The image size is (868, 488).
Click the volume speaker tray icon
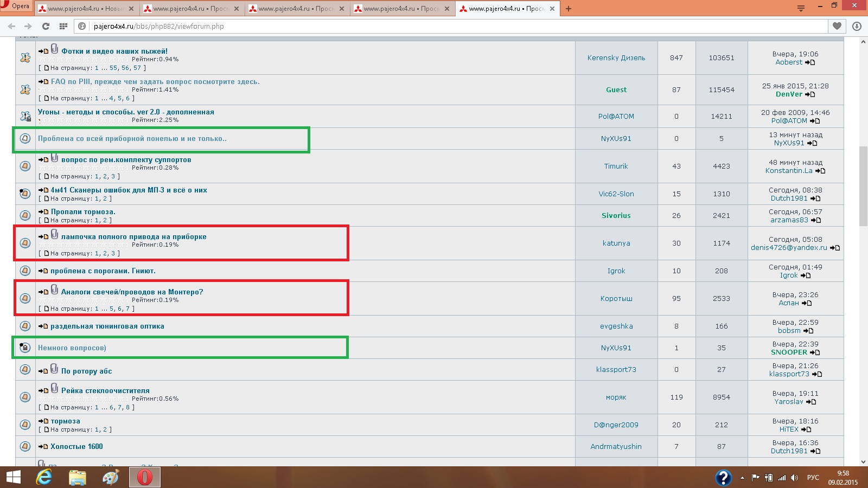click(x=794, y=478)
